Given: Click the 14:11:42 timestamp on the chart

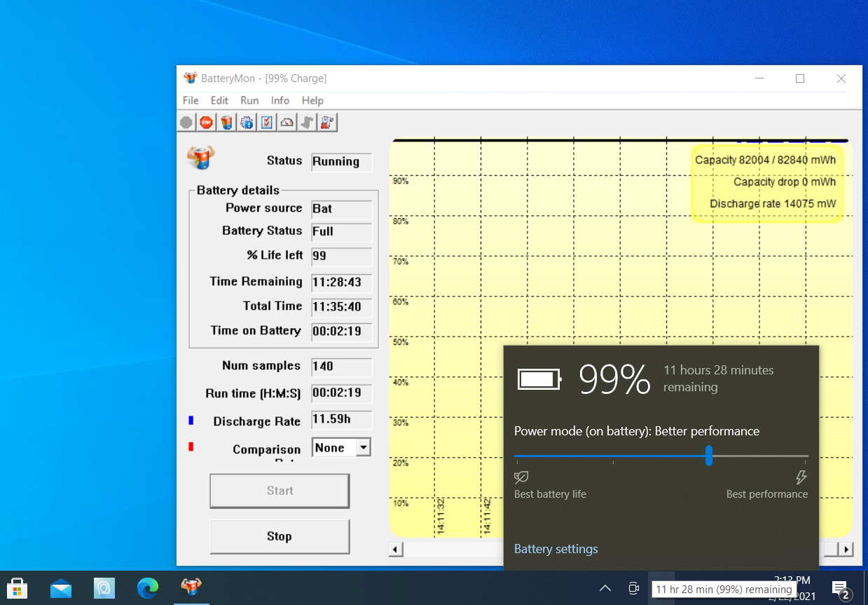Looking at the screenshot, I should click(x=487, y=516).
